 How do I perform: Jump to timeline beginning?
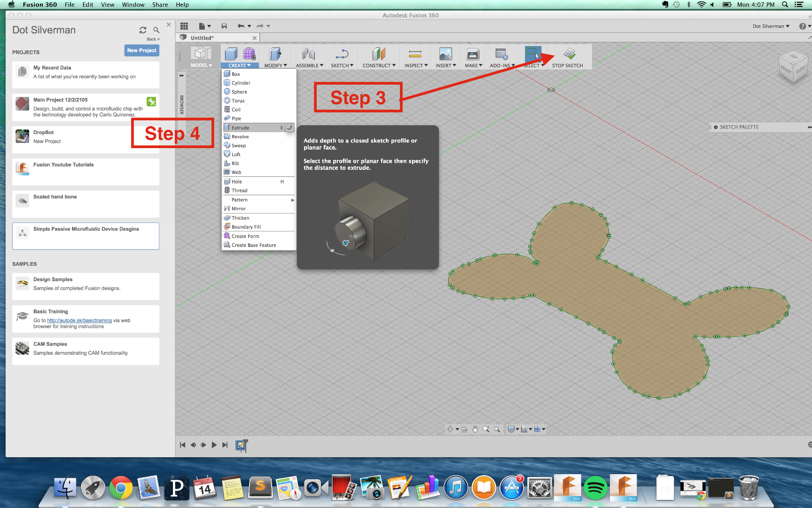pyautogui.click(x=183, y=445)
